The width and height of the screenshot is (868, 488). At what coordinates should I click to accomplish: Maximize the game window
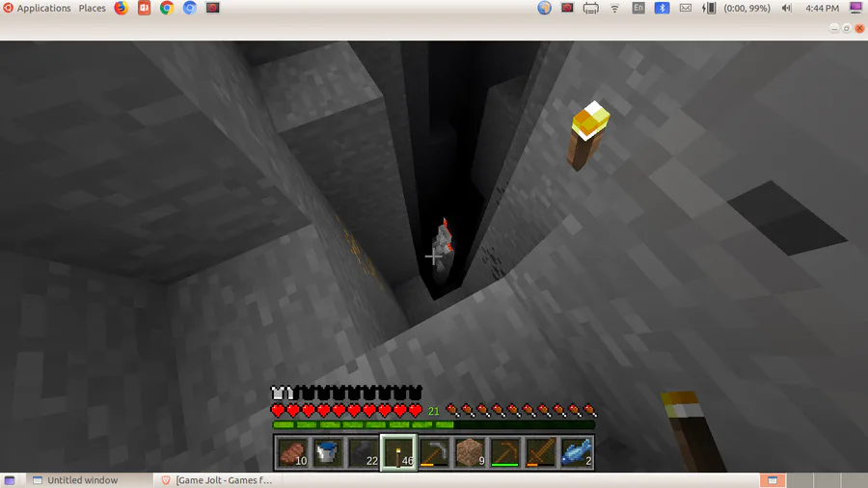point(847,28)
